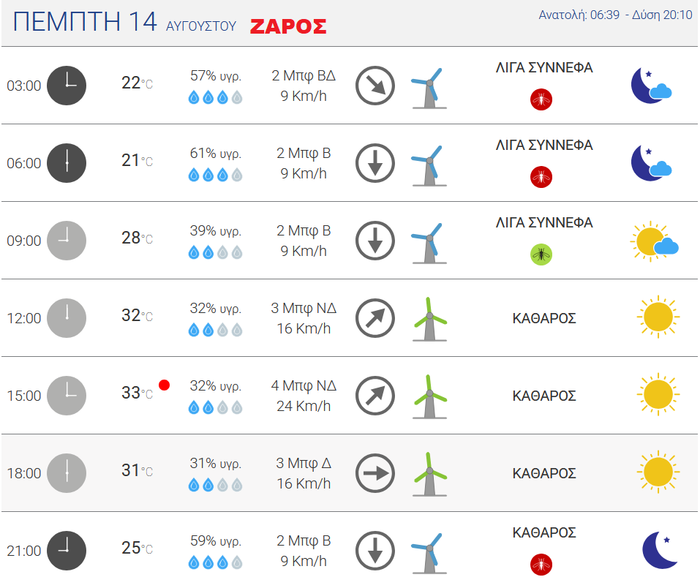Click the 21:00 dark clock icon
This screenshot has height=588, width=700.
point(67,551)
